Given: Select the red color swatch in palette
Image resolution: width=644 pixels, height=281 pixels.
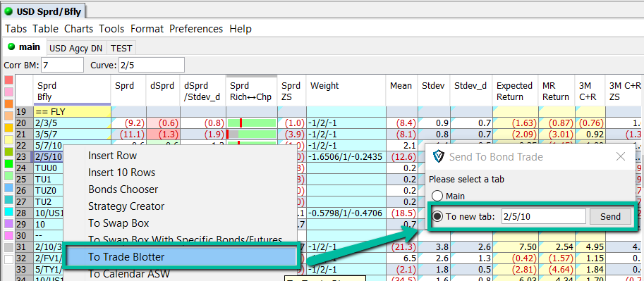Looking at the screenshot, I should click(x=8, y=80).
